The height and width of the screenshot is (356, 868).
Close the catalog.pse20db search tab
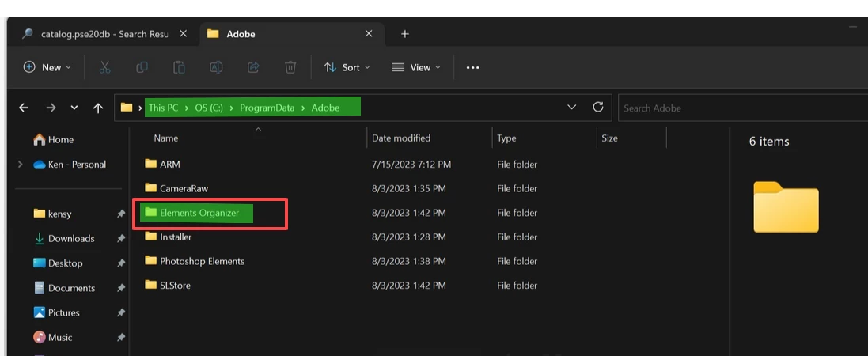[x=184, y=34]
